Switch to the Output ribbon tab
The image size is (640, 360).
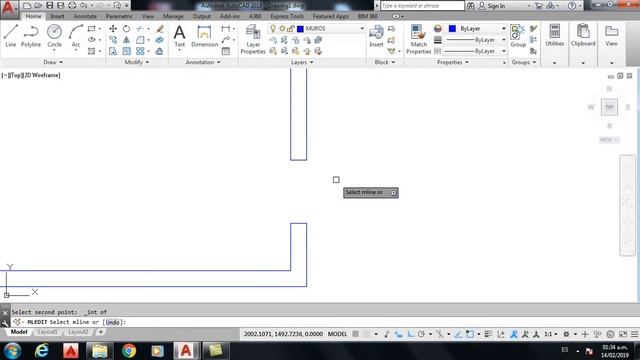coord(202,16)
